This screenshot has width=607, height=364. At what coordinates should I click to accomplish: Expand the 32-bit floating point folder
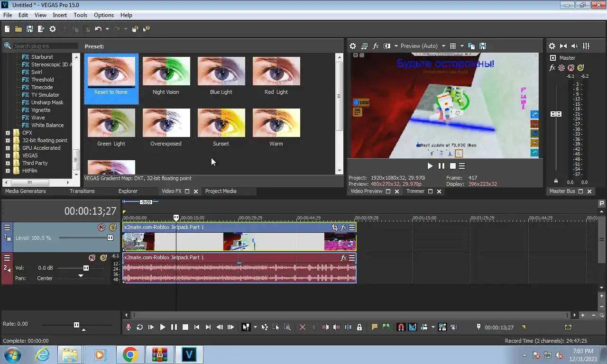[8, 140]
